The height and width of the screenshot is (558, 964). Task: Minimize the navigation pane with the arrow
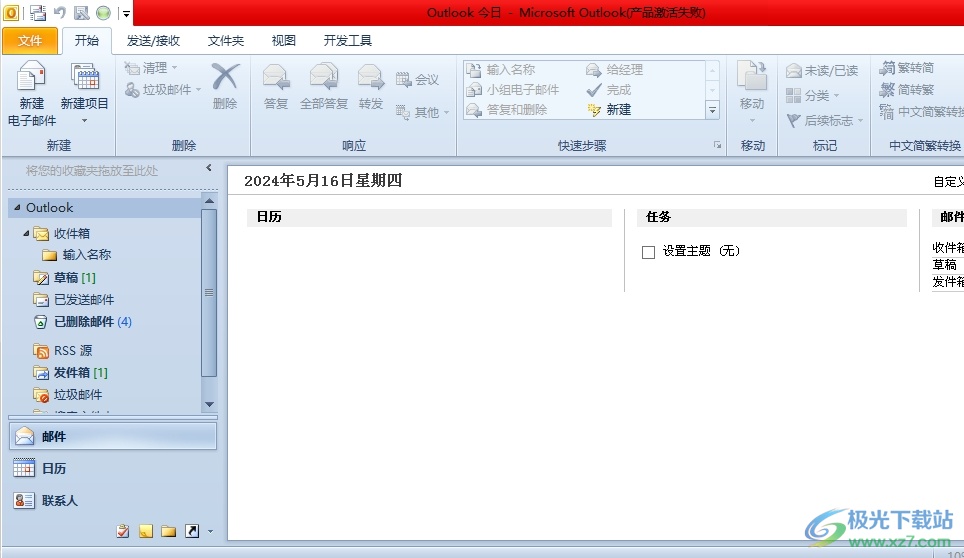(x=209, y=168)
